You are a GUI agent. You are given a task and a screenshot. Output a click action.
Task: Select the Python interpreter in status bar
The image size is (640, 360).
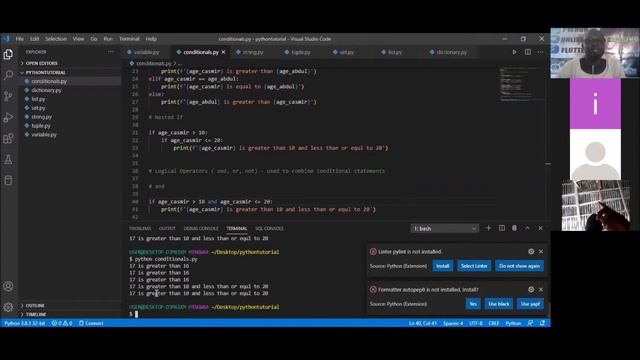25,323
